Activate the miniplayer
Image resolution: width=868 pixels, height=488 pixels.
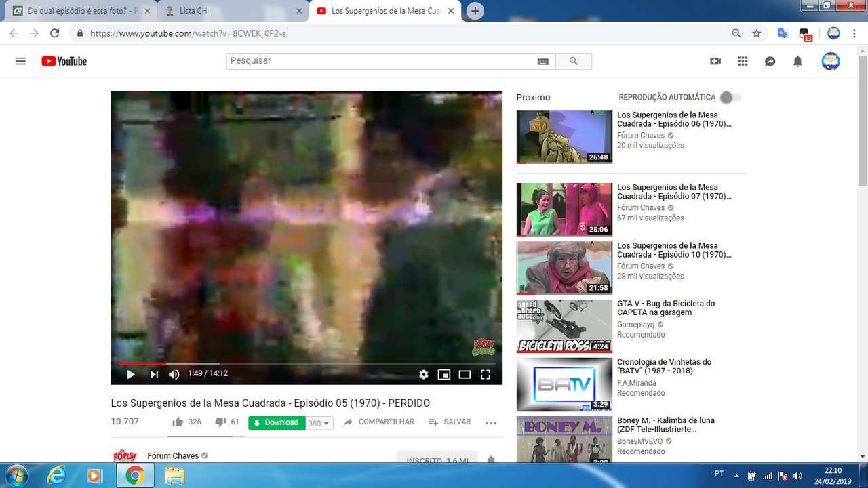pos(444,374)
